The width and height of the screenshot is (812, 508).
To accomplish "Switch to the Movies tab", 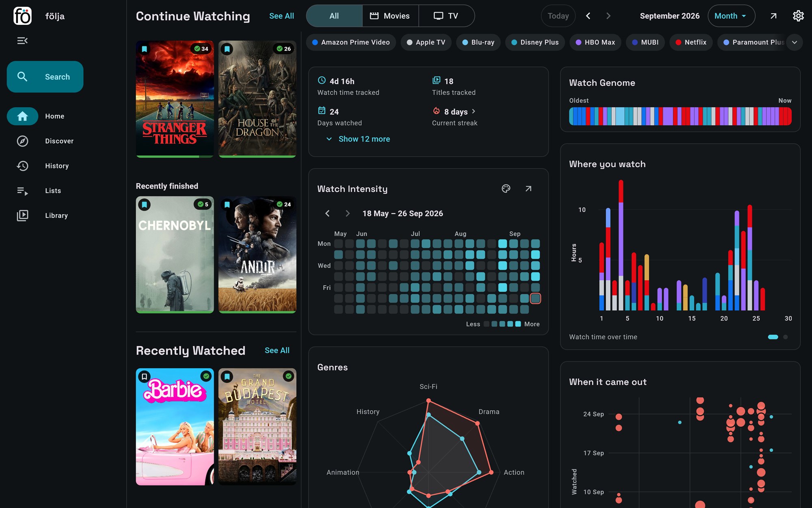I will [x=390, y=16].
